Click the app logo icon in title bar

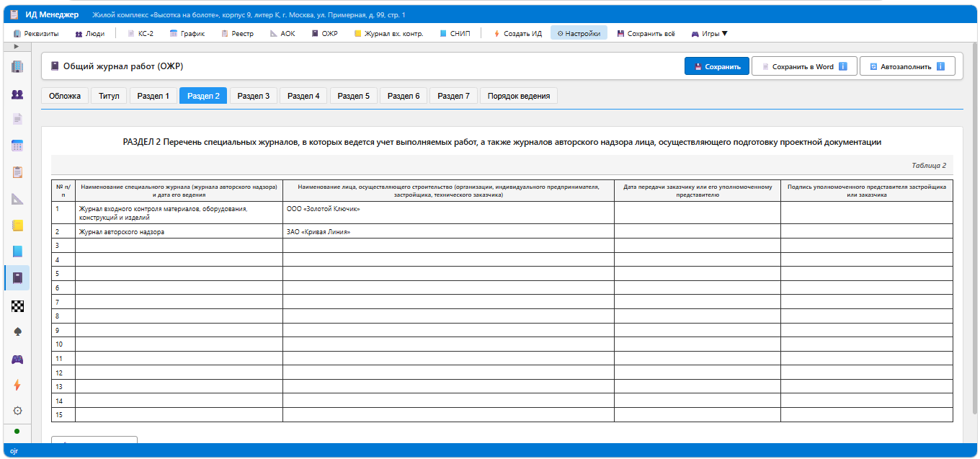(14, 14)
